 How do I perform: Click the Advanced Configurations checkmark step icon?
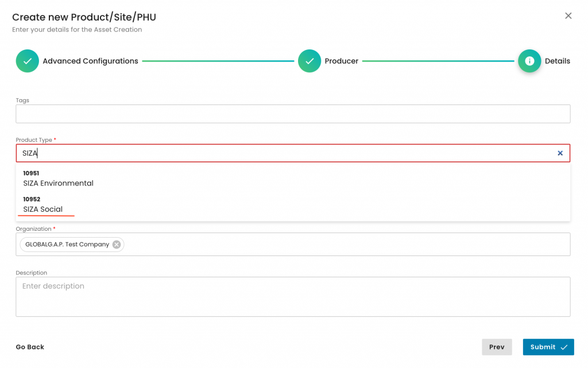pyautogui.click(x=27, y=61)
